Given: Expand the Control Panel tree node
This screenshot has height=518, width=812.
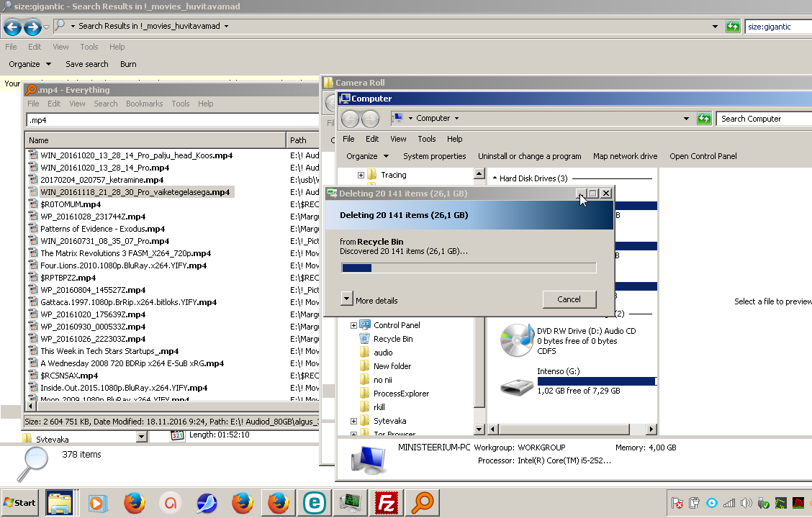Looking at the screenshot, I should 353,326.
